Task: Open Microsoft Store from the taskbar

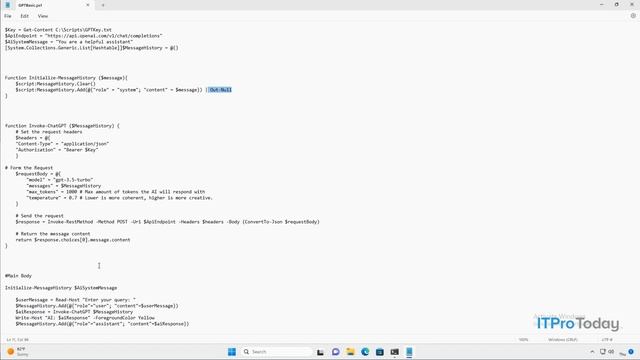Action: tap(380, 352)
